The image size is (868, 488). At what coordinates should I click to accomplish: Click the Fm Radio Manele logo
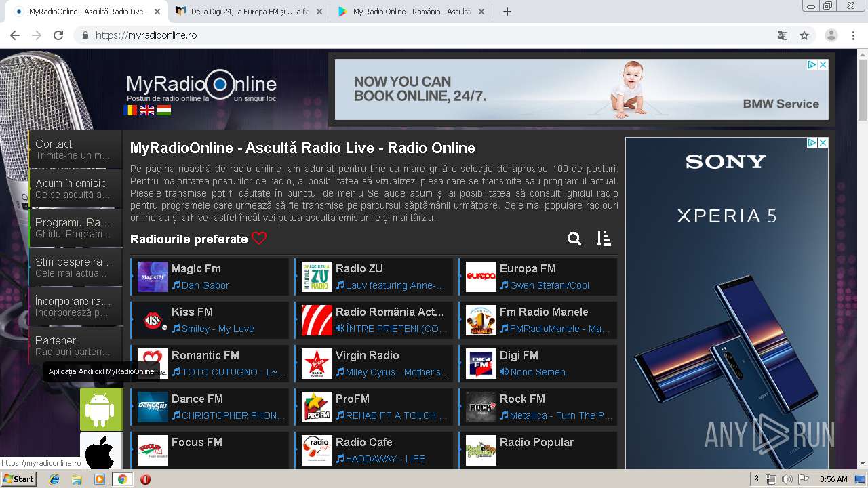click(481, 321)
